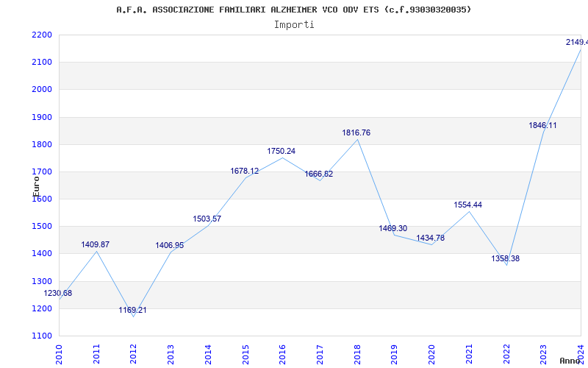Click x-axis year label 2018

coord(357,354)
